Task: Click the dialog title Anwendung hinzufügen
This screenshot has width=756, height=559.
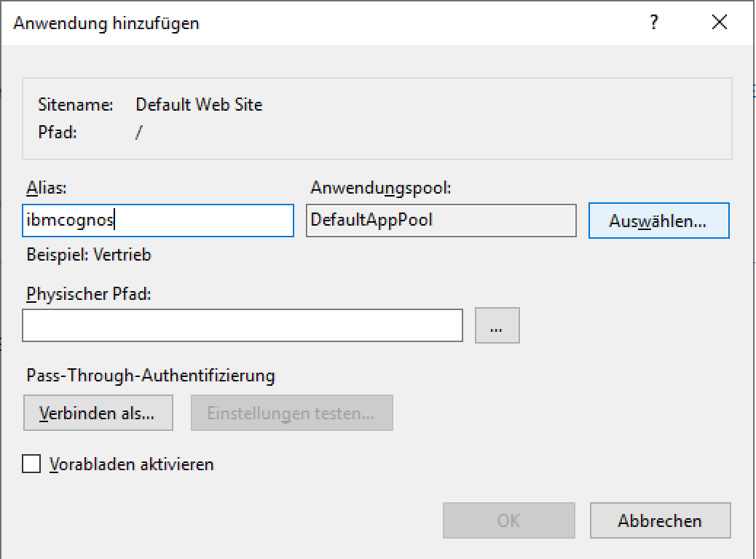Action: (x=106, y=23)
